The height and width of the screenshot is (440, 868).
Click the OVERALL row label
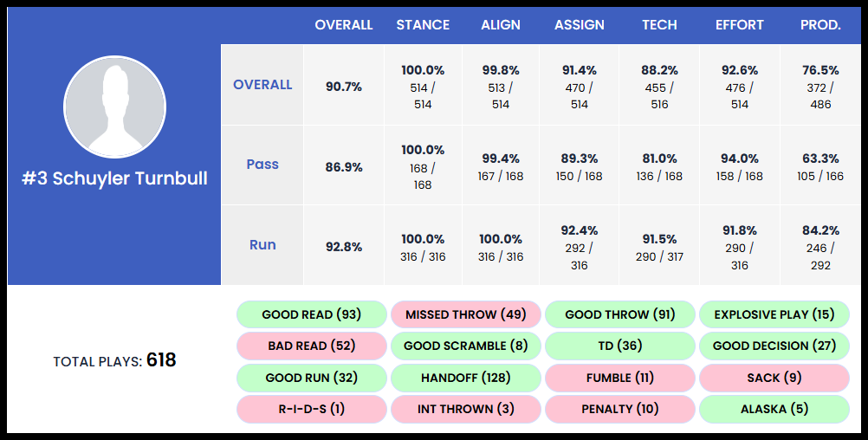(262, 85)
